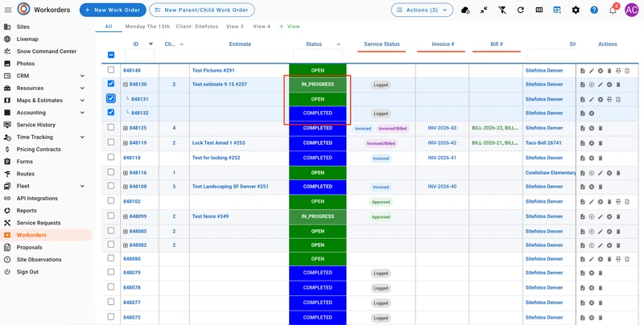Uncheck the box for child order 848132
Image resolution: width=644 pixels, height=325 pixels.
point(111,112)
